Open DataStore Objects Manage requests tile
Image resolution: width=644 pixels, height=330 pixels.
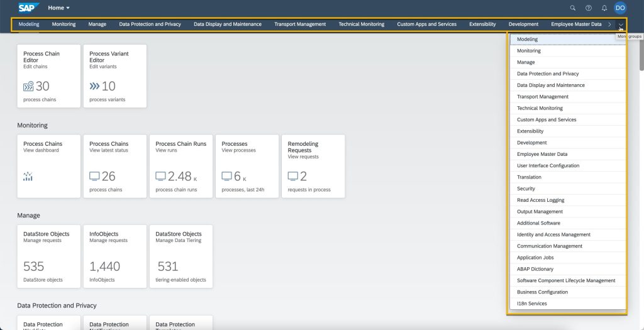pos(49,256)
